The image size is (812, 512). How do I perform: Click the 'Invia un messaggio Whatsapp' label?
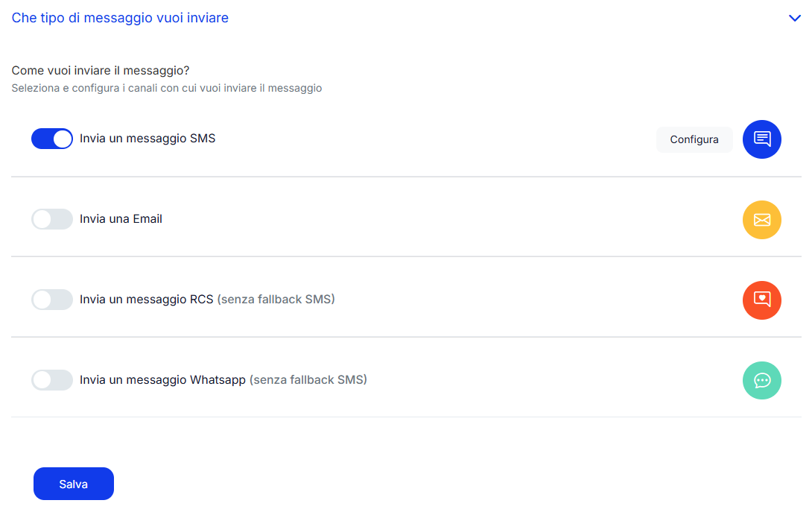pyautogui.click(x=162, y=379)
